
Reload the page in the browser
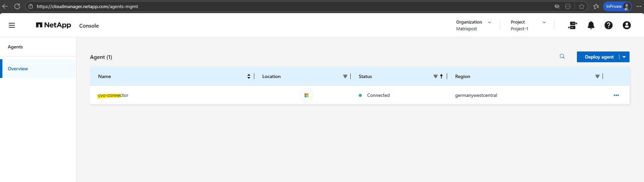pos(17,6)
